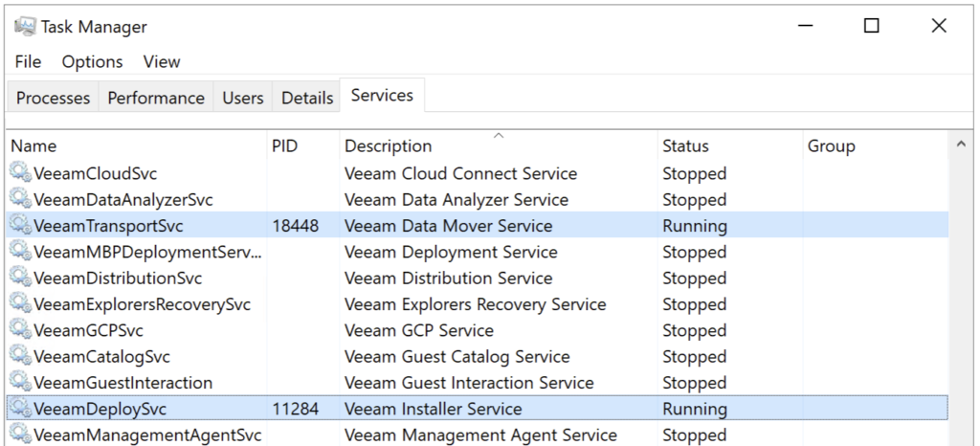The image size is (980, 446).
Task: Select the VeeamMBPDeploymentServ... service name
Action: coord(148,253)
